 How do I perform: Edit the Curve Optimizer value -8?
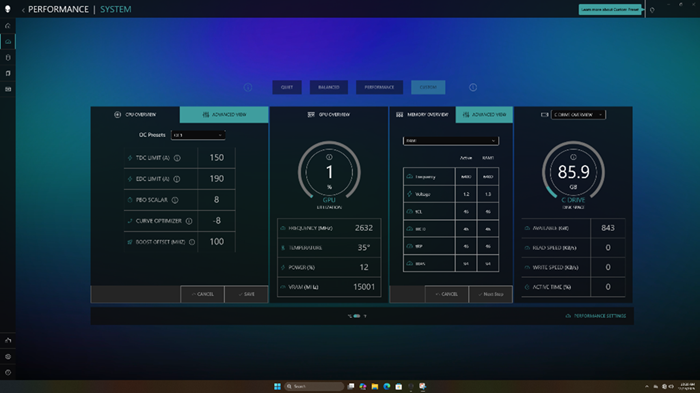pos(217,221)
